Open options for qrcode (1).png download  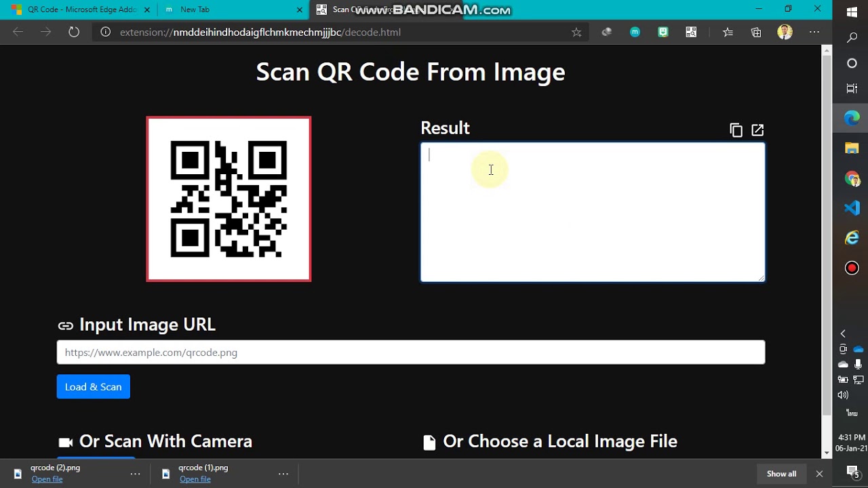[x=283, y=474]
